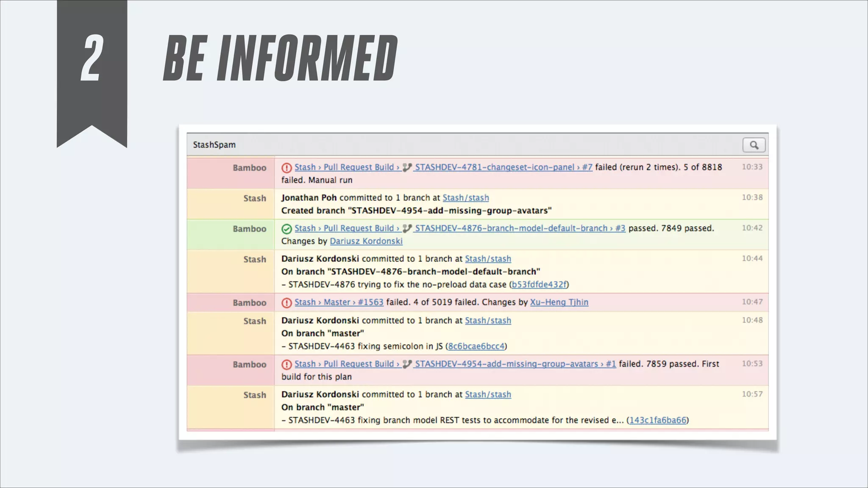Open Stash/stash link in Jonathan Poh's commit
This screenshot has height=488, width=868.
(x=466, y=198)
